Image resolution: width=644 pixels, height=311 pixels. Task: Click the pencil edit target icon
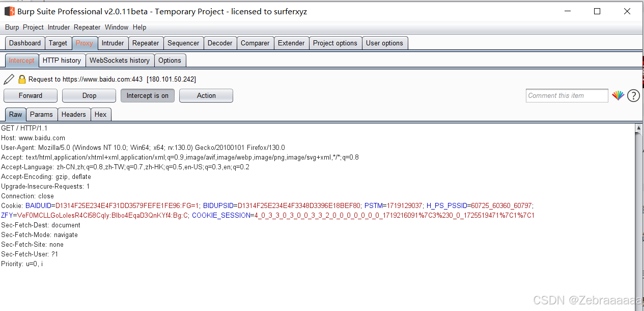click(x=9, y=79)
